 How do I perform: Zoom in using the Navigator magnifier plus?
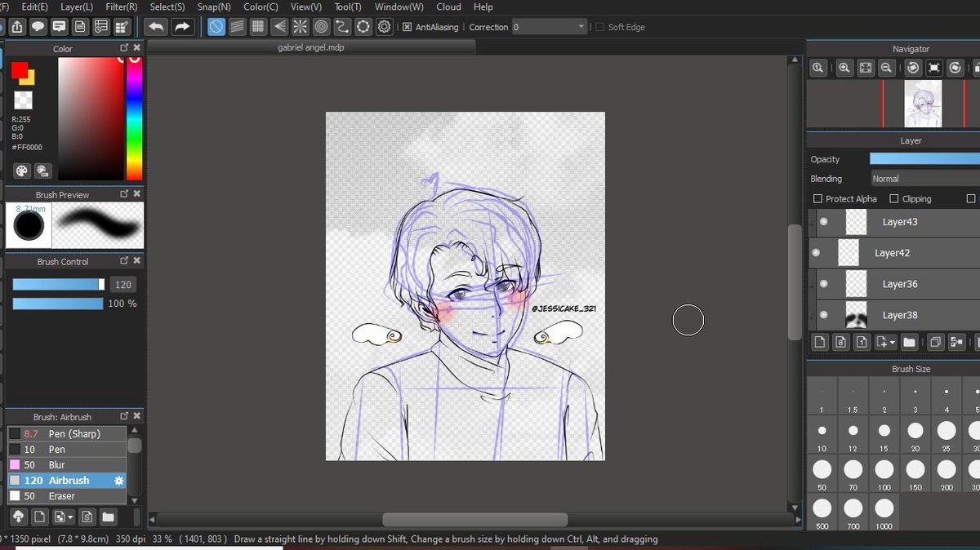point(844,69)
